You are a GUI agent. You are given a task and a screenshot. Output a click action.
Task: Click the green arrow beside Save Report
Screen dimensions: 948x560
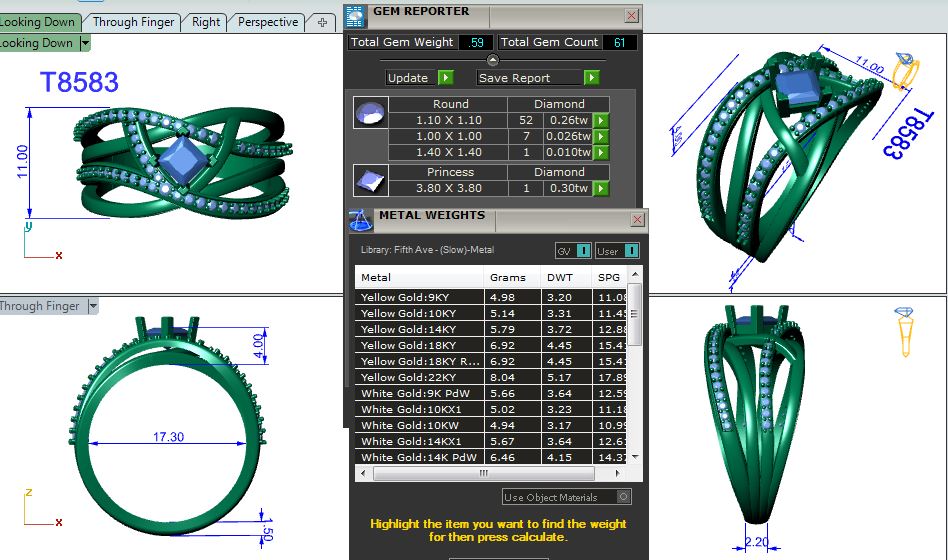pyautogui.click(x=592, y=78)
